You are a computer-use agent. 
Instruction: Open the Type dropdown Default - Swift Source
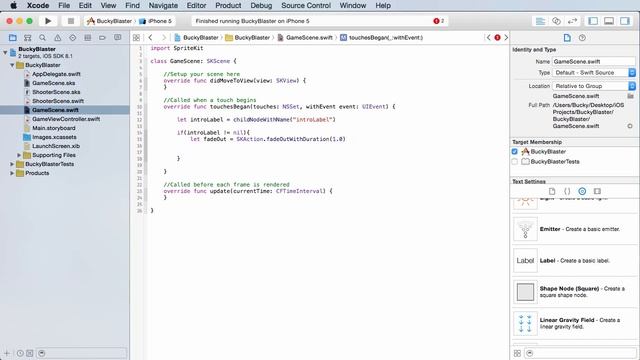pos(593,73)
